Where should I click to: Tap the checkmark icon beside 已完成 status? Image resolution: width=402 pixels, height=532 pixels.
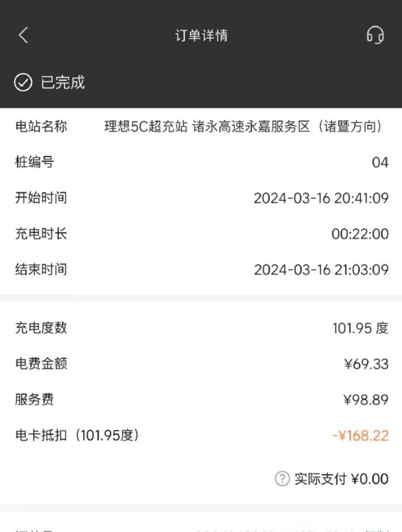23,82
